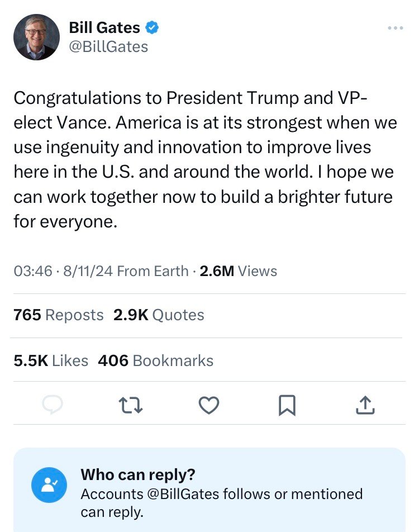Click the reply speech bubble icon
This screenshot has width=419, height=532.
tap(52, 405)
